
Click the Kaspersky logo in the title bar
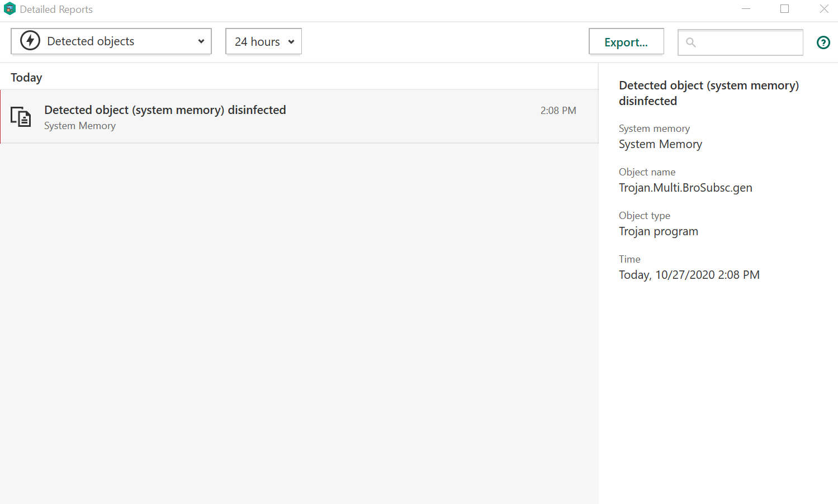10,9
